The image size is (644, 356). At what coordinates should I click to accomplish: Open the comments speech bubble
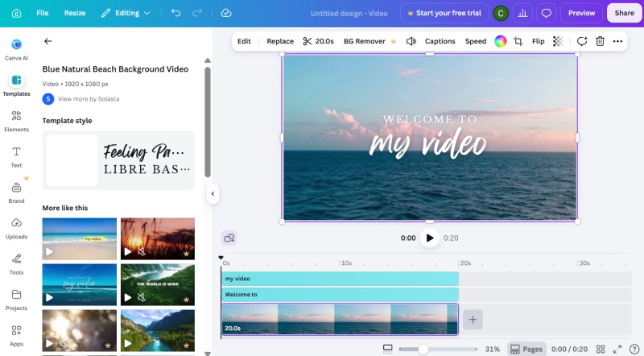tap(547, 13)
